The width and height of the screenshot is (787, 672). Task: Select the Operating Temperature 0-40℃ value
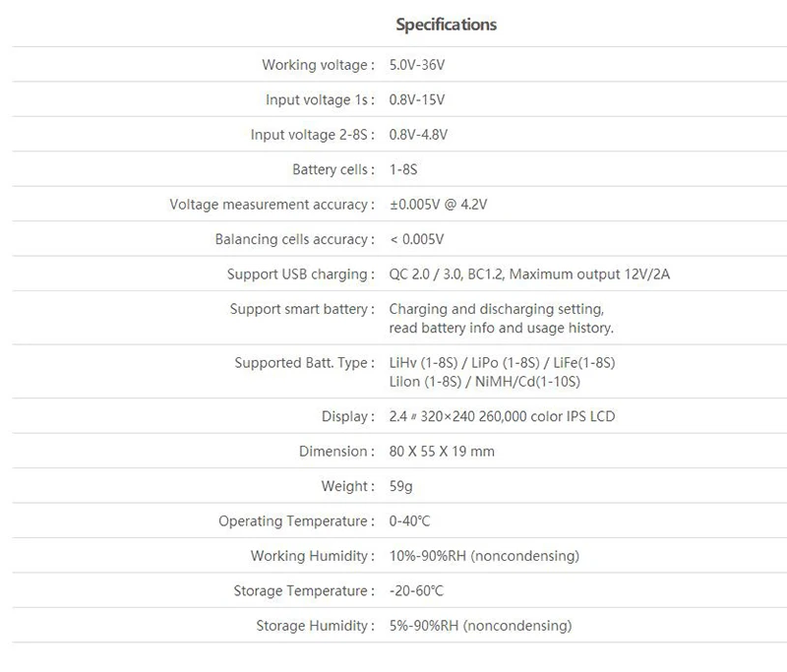409,520
